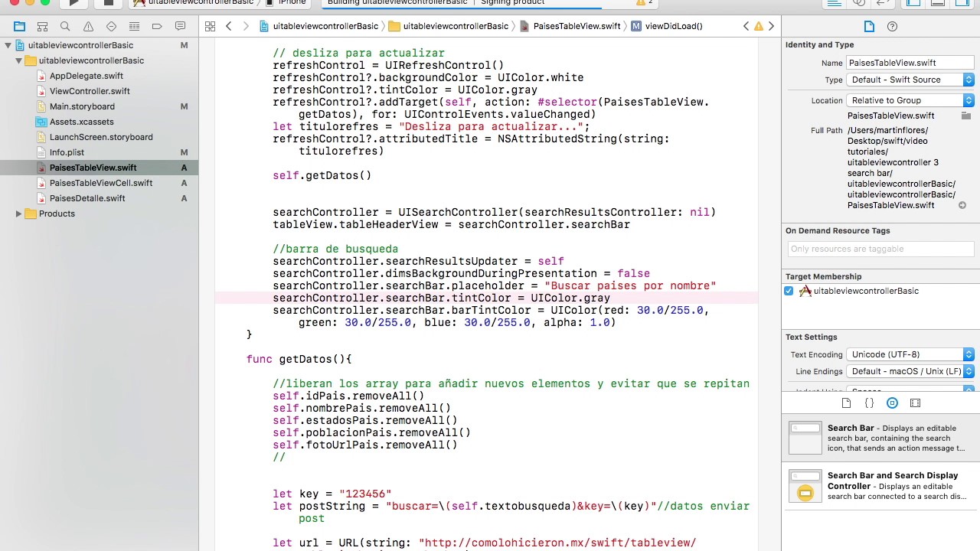Click the let key = "123456" line
Image resolution: width=980 pixels, height=551 pixels.
click(x=332, y=494)
